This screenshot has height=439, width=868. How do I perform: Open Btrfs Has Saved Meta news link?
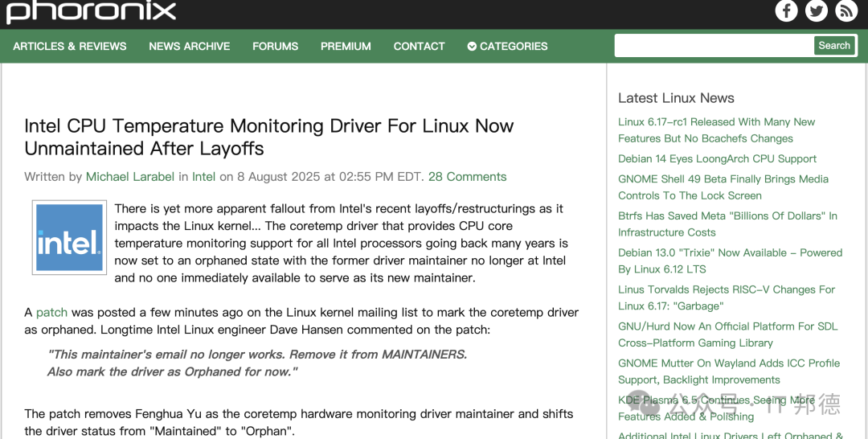click(x=727, y=224)
